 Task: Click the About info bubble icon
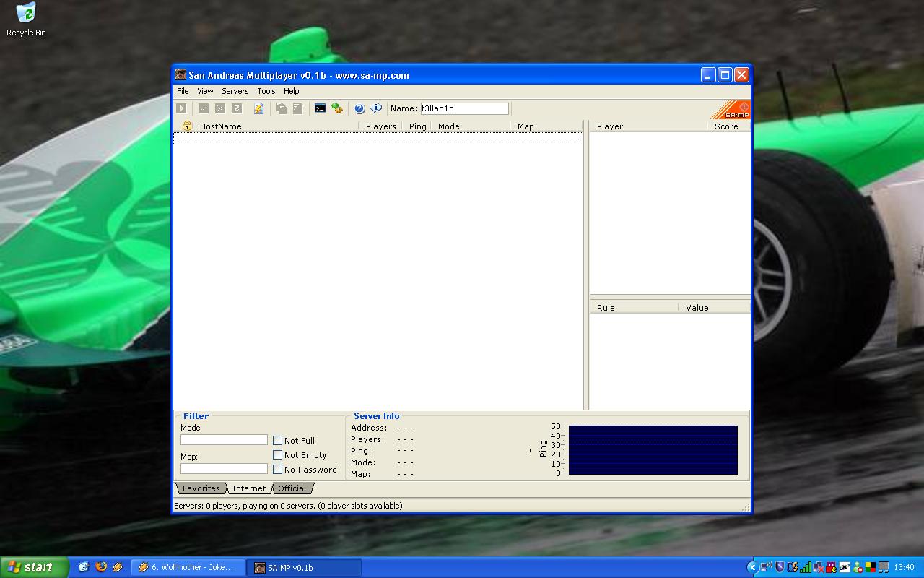click(x=376, y=108)
